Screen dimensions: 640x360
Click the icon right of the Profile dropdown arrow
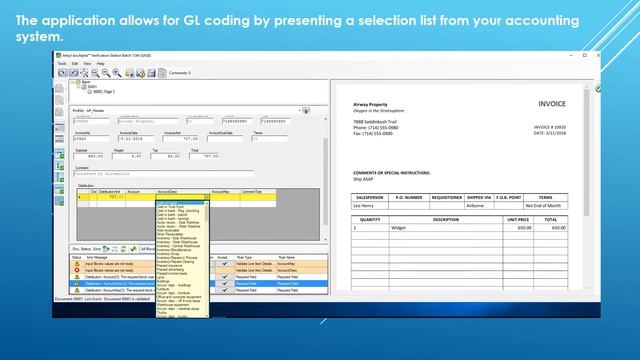point(306,111)
